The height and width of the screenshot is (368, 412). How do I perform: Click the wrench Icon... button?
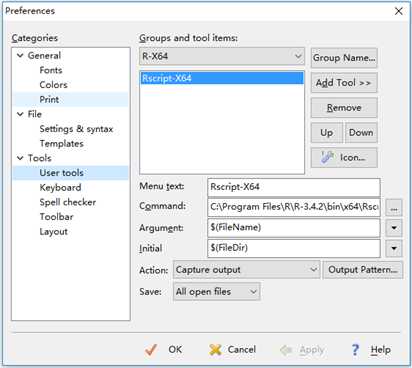(x=344, y=158)
